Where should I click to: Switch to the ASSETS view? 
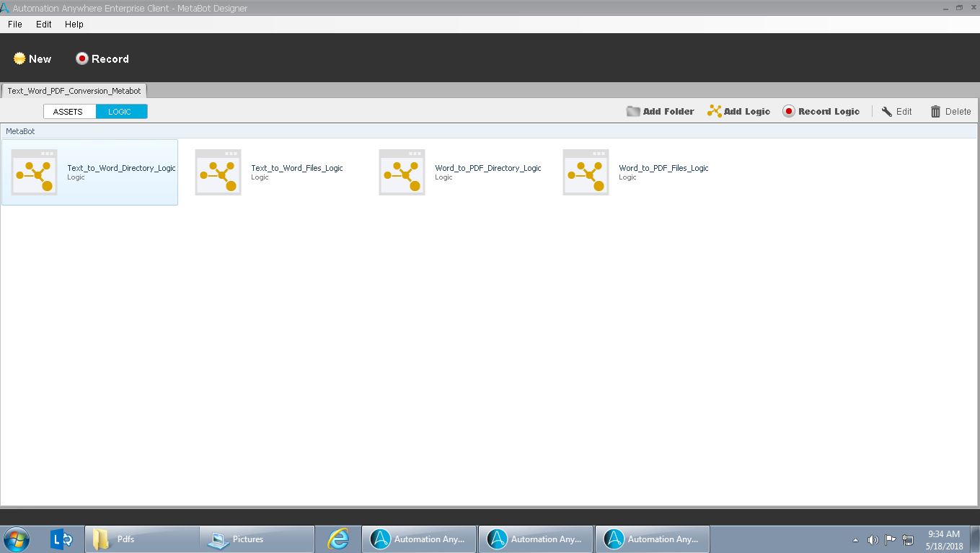click(69, 112)
